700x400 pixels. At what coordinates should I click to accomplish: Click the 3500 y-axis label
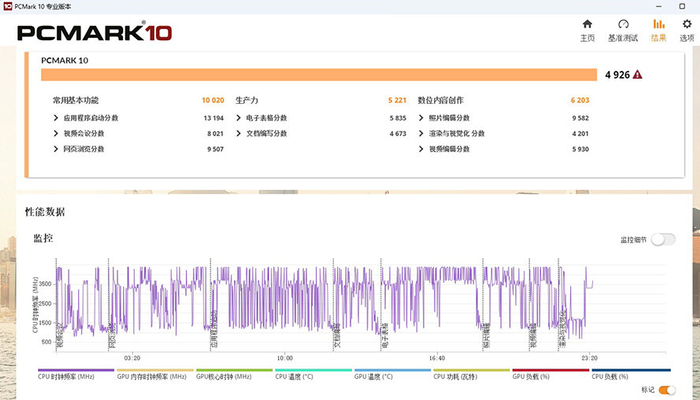pos(46,284)
